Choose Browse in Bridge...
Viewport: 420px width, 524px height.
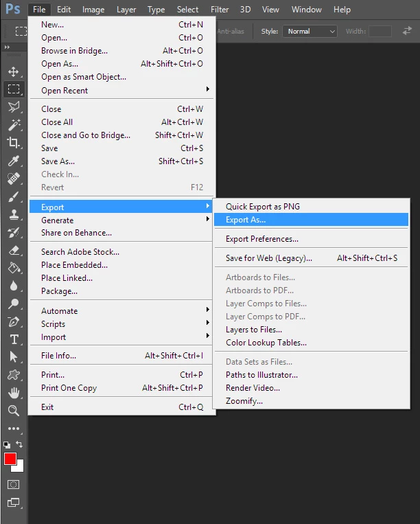pyautogui.click(x=121, y=50)
